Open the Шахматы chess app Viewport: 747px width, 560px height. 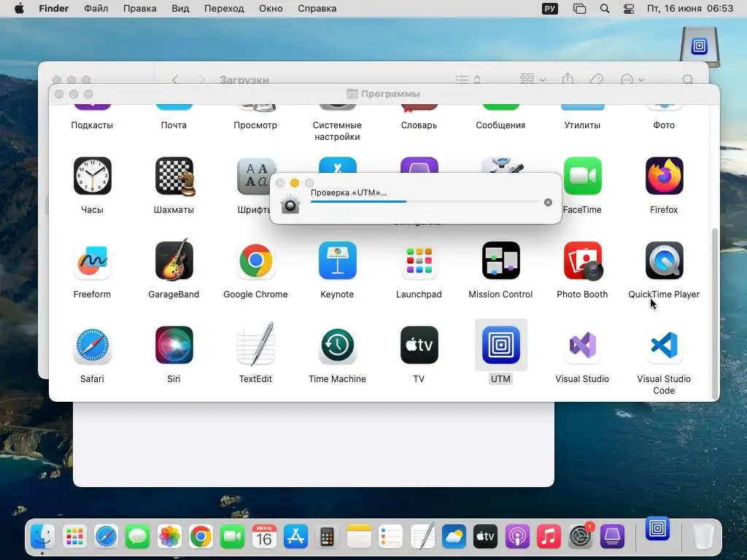174,176
